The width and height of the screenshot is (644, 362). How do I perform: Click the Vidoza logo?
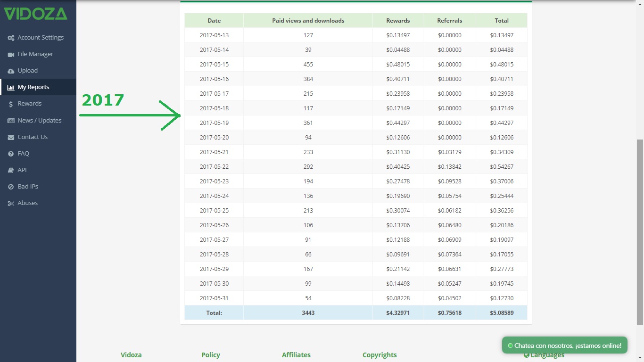36,14
